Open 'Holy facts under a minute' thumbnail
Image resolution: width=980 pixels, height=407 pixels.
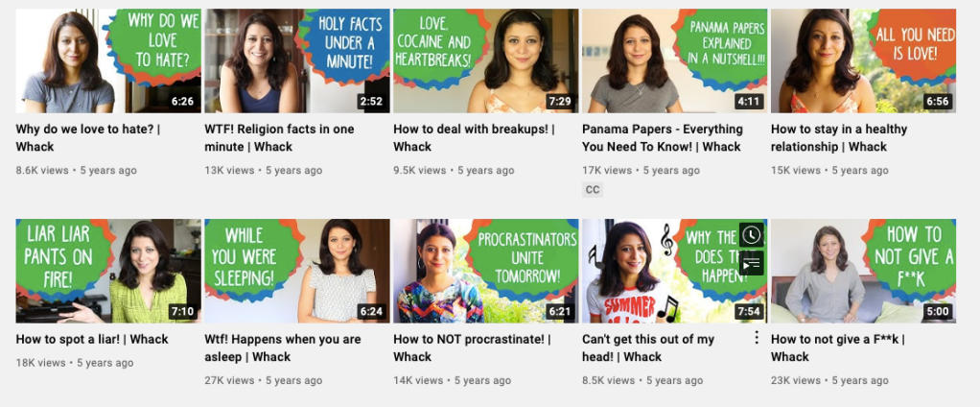point(297,60)
